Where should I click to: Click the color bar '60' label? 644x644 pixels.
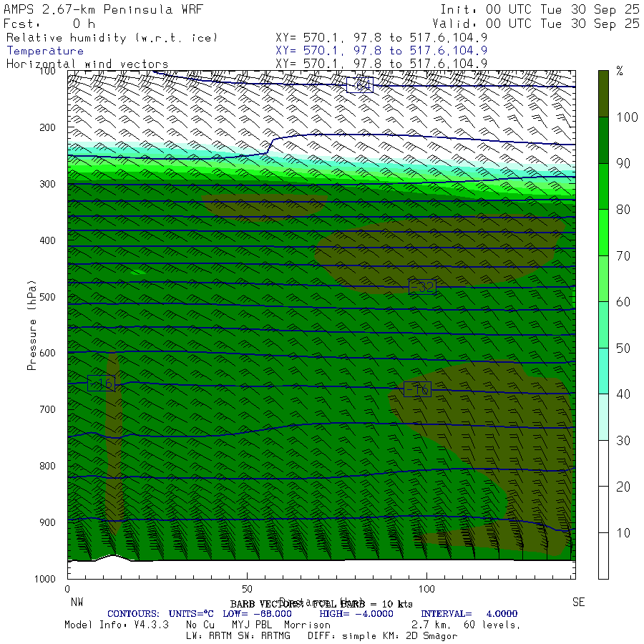pos(623,302)
